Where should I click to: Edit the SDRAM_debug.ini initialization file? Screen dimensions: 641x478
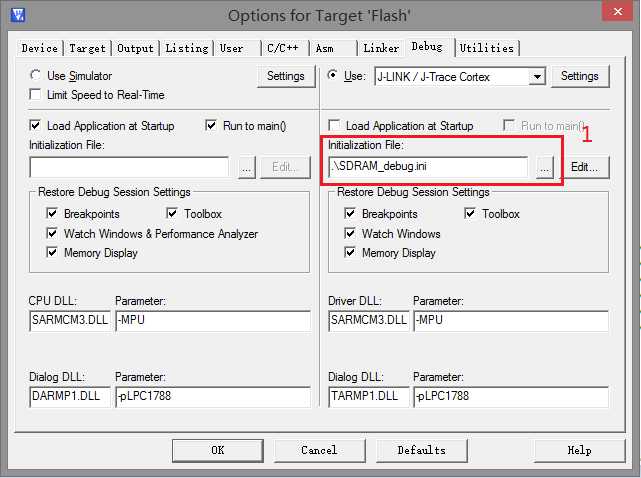(585, 167)
